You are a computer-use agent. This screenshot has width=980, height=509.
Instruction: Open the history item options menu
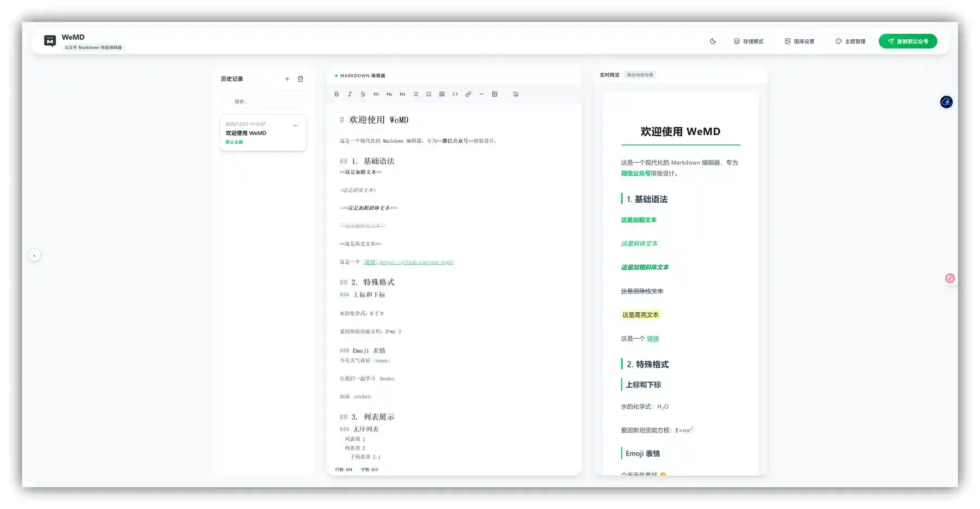[x=296, y=125]
